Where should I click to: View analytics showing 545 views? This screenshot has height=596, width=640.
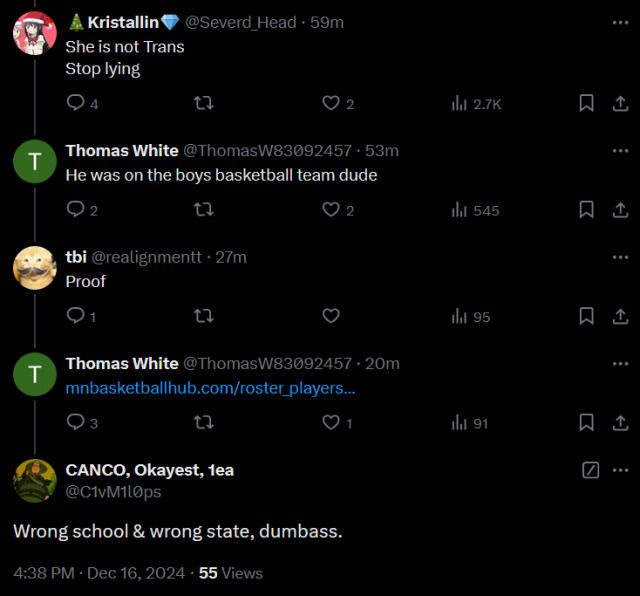coord(475,210)
